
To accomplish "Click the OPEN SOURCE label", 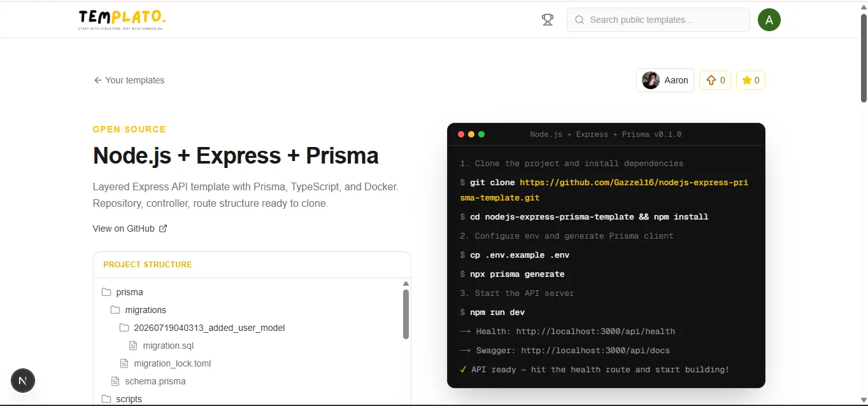I will tap(129, 129).
